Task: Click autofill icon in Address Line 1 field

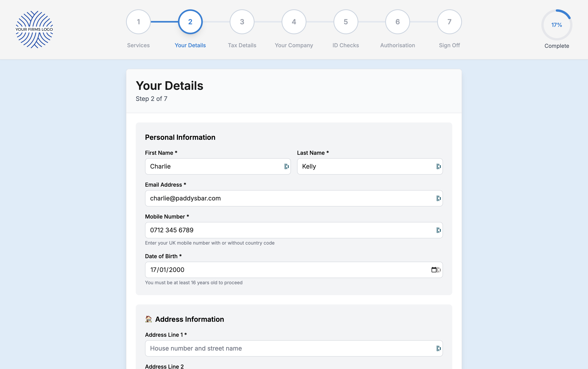Action: coord(438,348)
